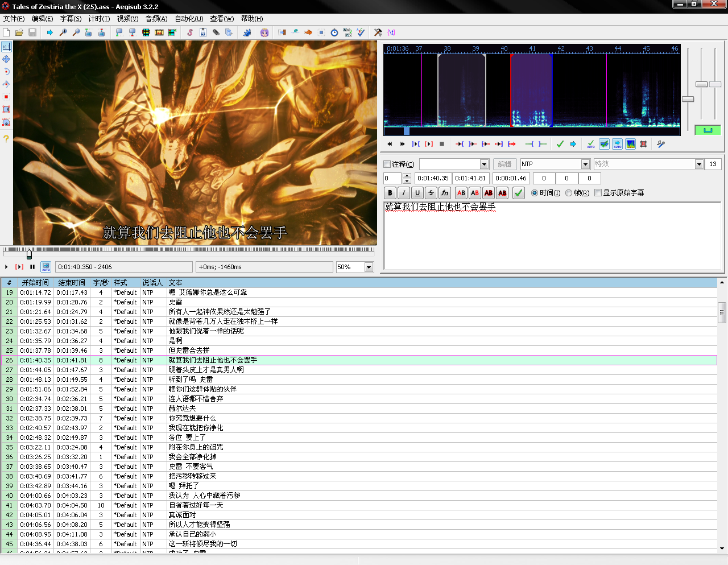This screenshot has height=565, width=728.
Task: Click the zoom out video magnifier icon
Action: pos(76,32)
